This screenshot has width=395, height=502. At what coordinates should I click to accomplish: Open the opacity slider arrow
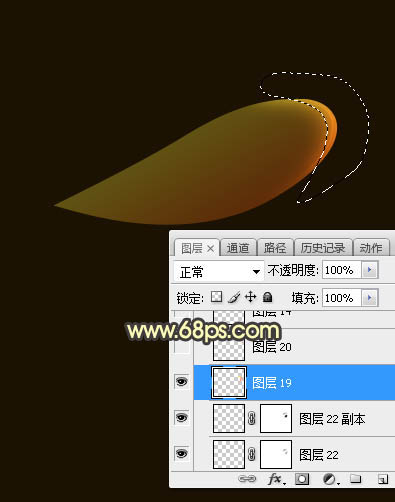(370, 270)
